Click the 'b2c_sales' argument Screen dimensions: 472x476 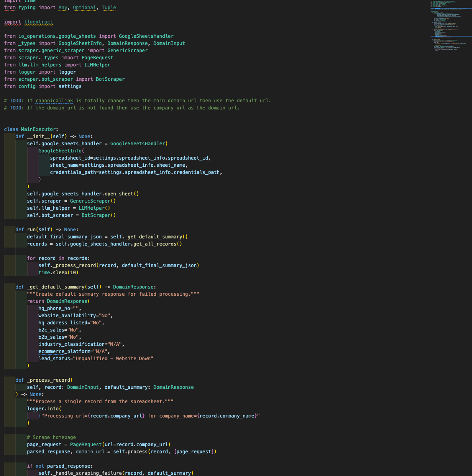[x=51, y=330]
